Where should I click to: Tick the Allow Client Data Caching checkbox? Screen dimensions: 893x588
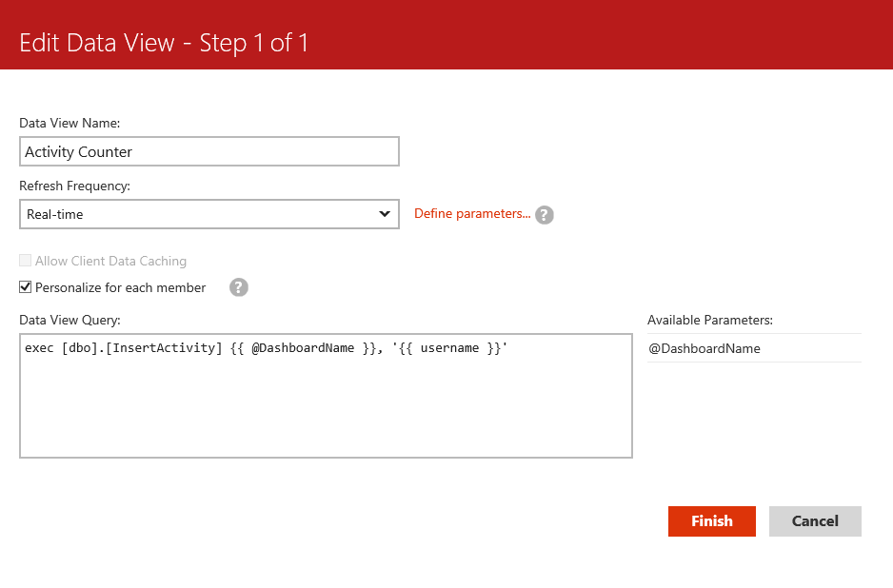point(26,261)
